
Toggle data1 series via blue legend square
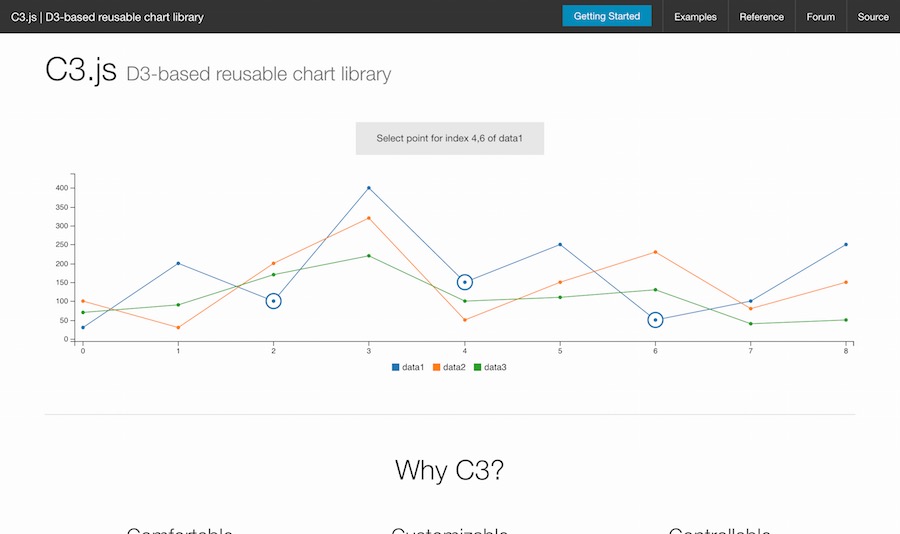[x=395, y=367]
